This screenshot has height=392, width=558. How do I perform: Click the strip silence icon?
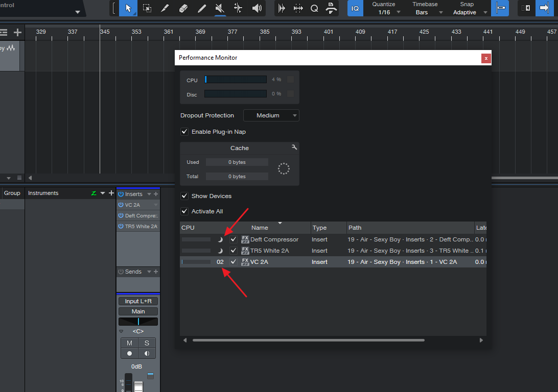[282, 8]
